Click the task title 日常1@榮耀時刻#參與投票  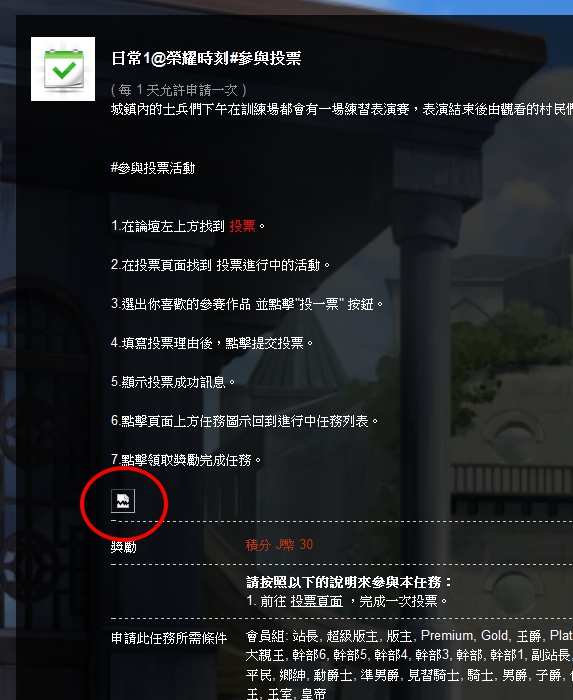coord(206,58)
